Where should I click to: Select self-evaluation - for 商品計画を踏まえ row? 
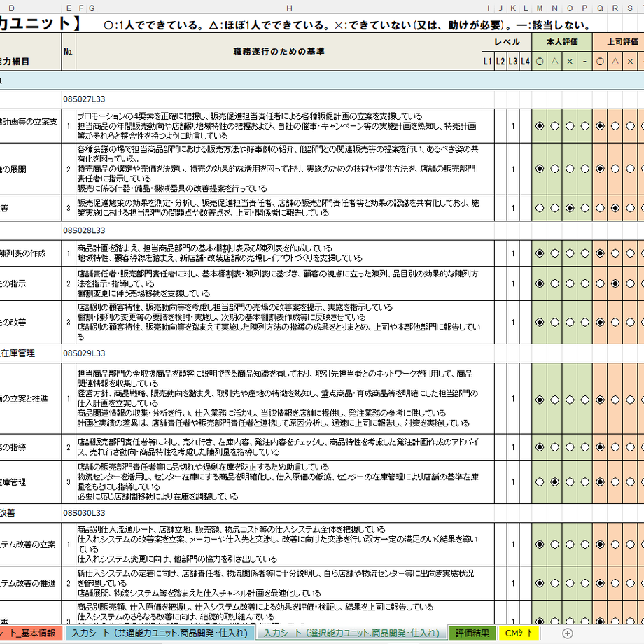tap(585, 253)
